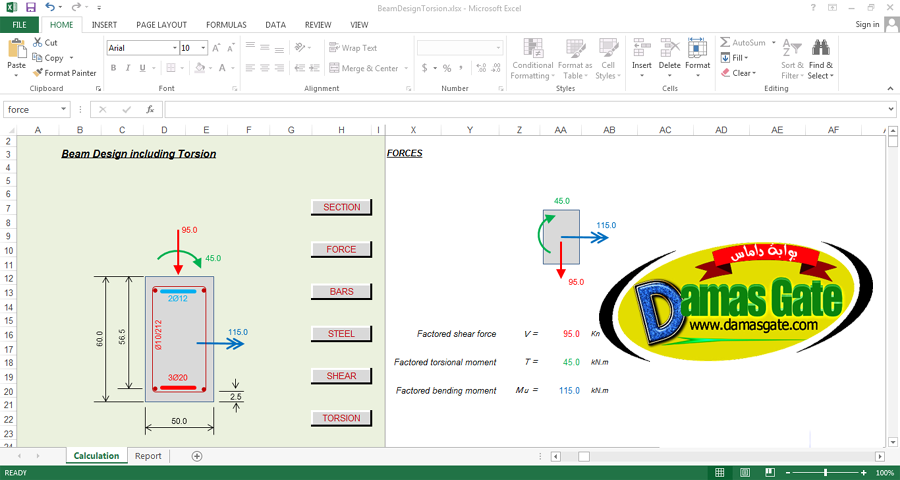Open the FILE tab
The width and height of the screenshot is (900, 480).
(20, 25)
